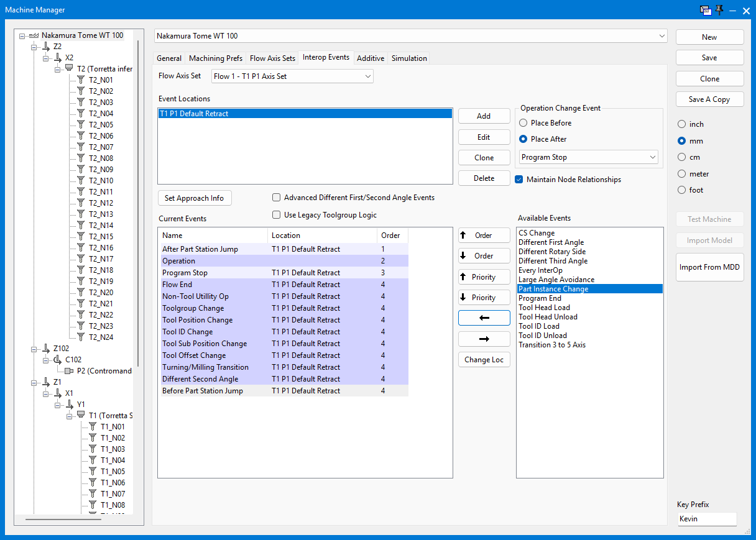The image size is (756, 540).
Task: Collapse the Y1 tree node
Action: (x=57, y=405)
